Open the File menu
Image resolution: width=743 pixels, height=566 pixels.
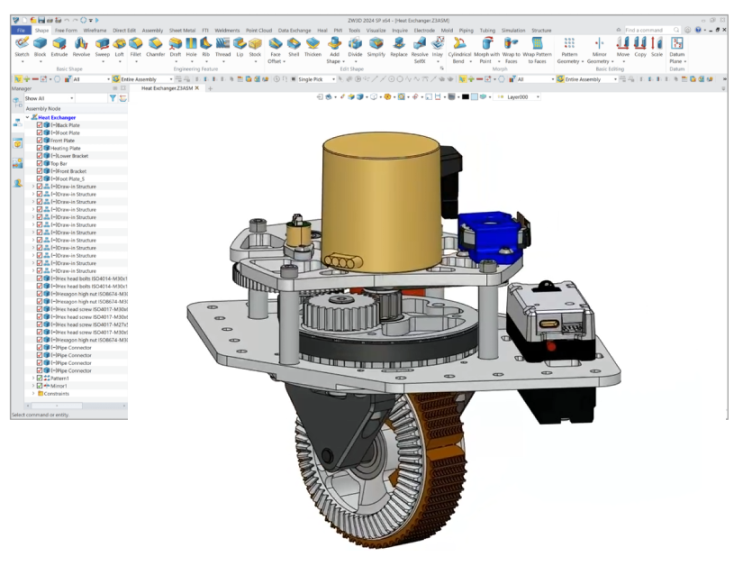click(x=21, y=30)
